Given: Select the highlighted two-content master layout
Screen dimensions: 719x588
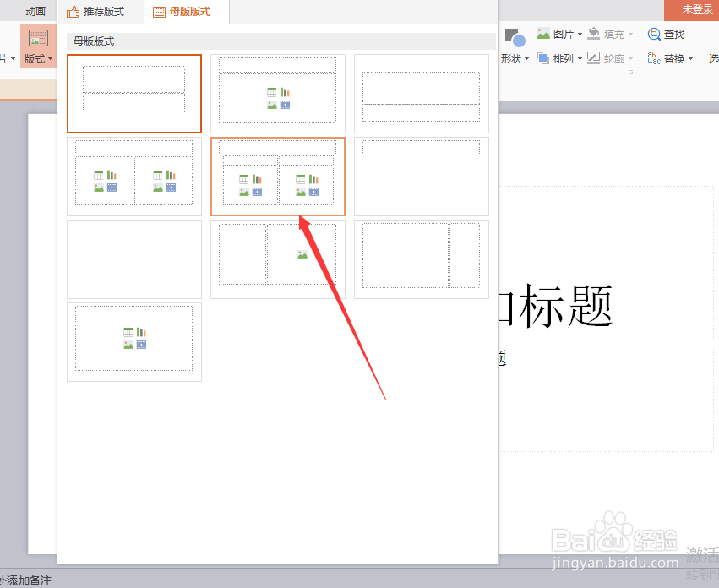Looking at the screenshot, I should pos(278,177).
